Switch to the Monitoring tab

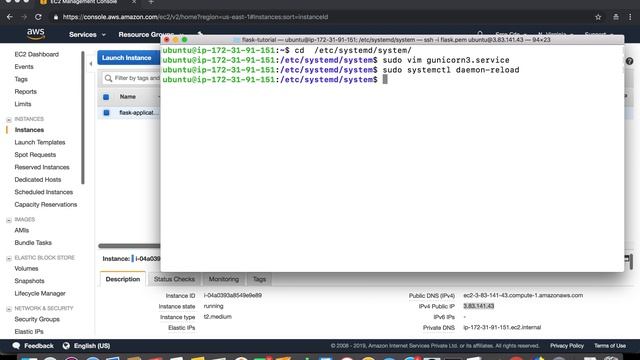(x=224, y=279)
